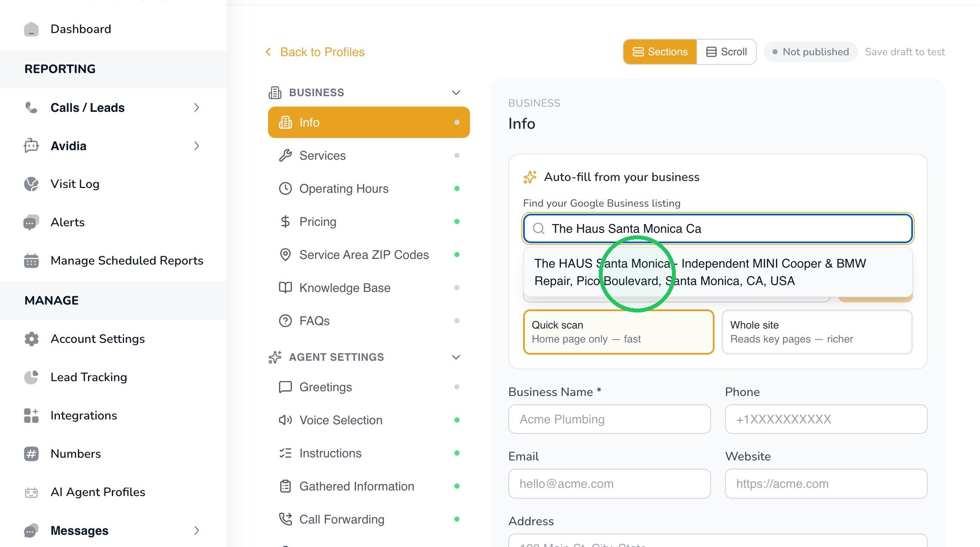Go Back to Profiles
Image resolution: width=980 pixels, height=547 pixels.
315,52
